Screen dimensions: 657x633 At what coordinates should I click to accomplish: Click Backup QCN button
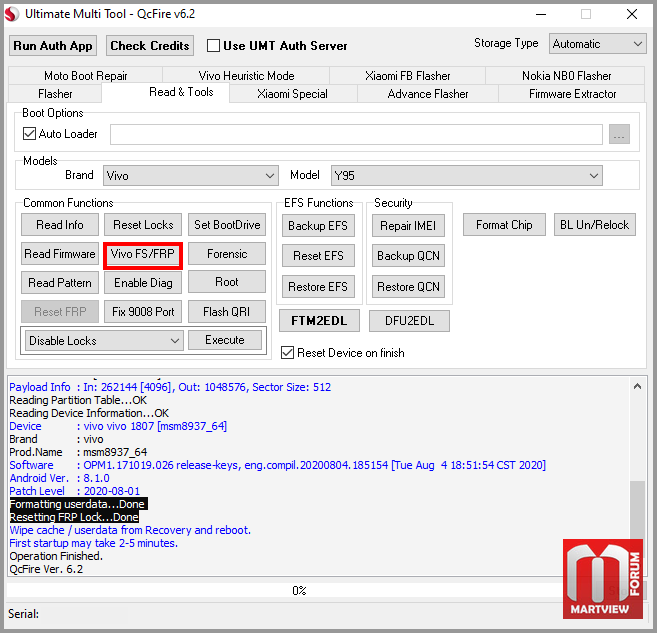pos(408,256)
